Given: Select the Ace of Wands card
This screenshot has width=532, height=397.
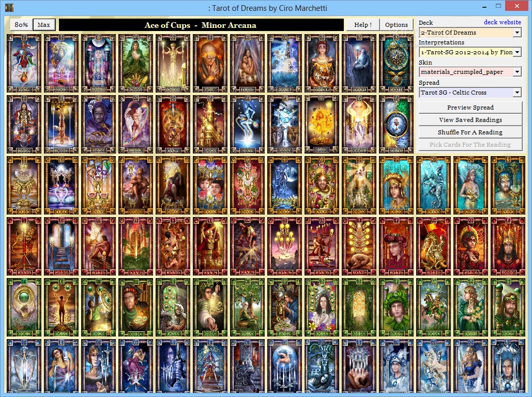Looking at the screenshot, I should tap(24, 247).
